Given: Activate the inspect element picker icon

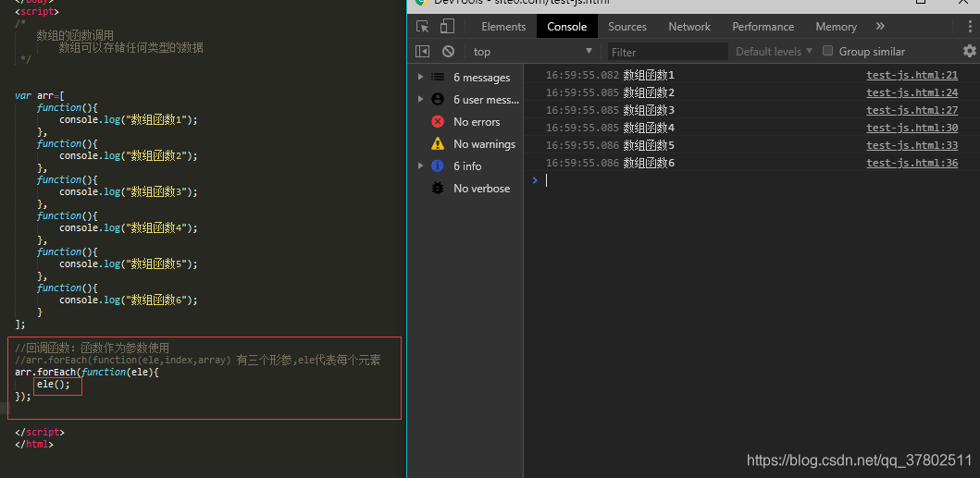Looking at the screenshot, I should [x=423, y=26].
